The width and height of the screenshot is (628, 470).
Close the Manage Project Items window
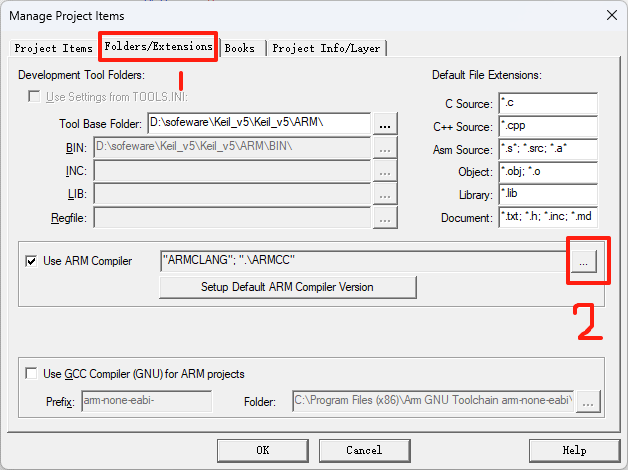click(x=612, y=16)
